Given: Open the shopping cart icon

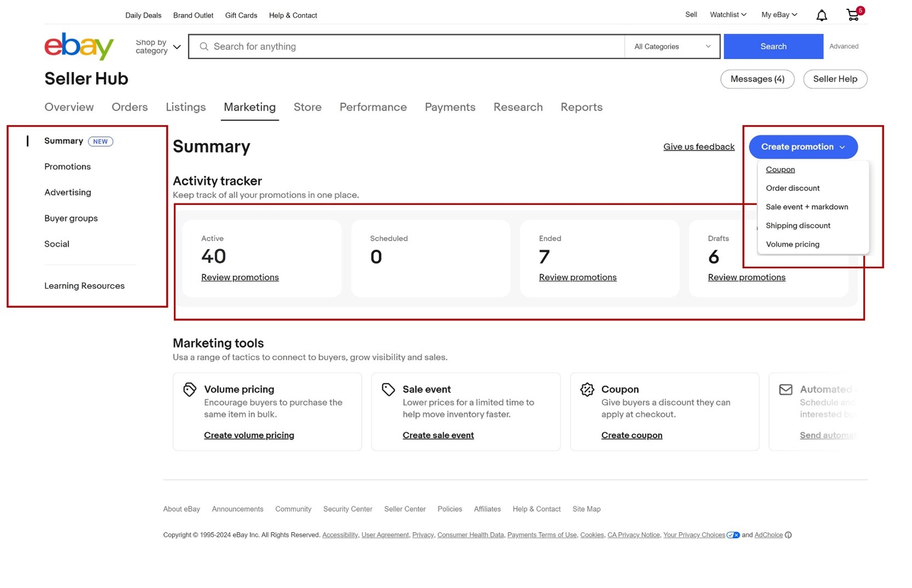Looking at the screenshot, I should [853, 15].
